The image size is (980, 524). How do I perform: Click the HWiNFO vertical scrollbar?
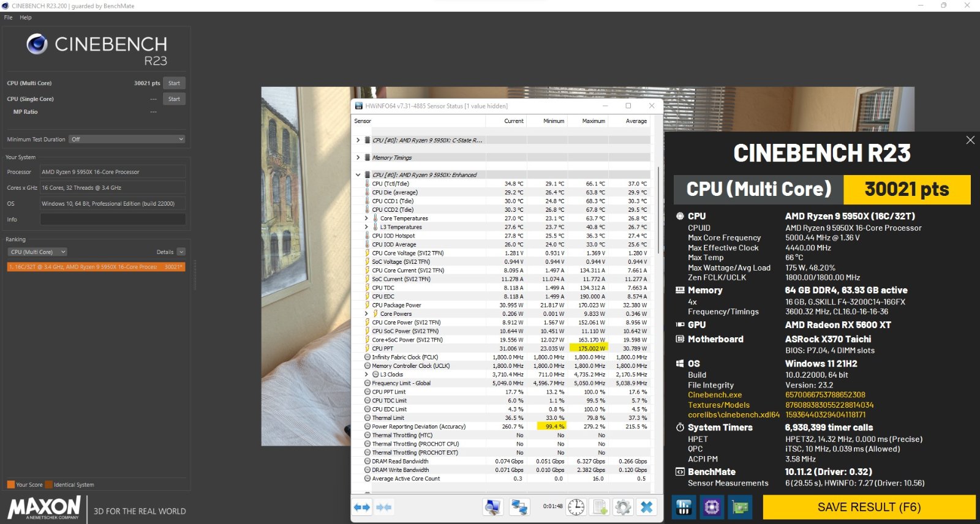pyautogui.click(x=659, y=209)
